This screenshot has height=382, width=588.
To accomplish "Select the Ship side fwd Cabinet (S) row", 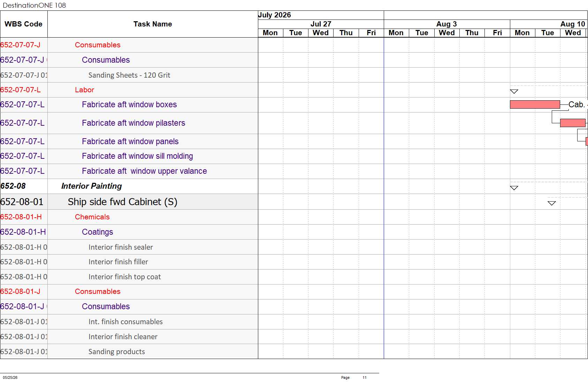I will [x=129, y=202].
